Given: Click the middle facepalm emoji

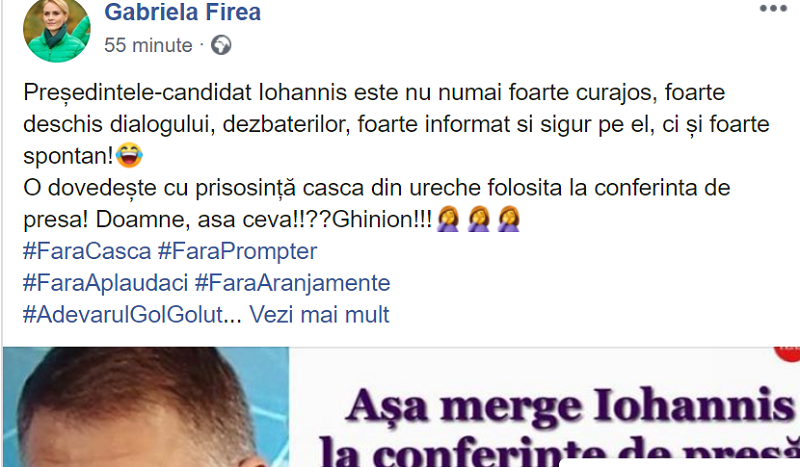Looking at the screenshot, I should (479, 219).
